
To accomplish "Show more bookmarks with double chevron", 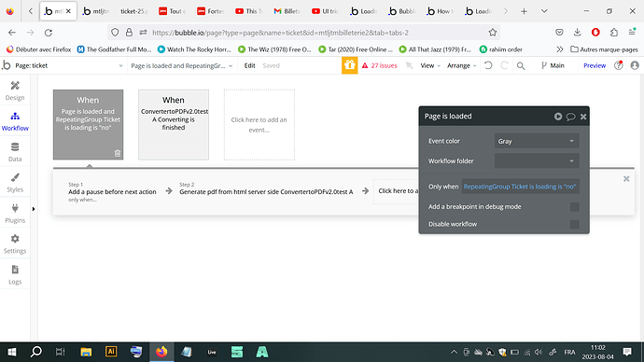I will pos(559,49).
